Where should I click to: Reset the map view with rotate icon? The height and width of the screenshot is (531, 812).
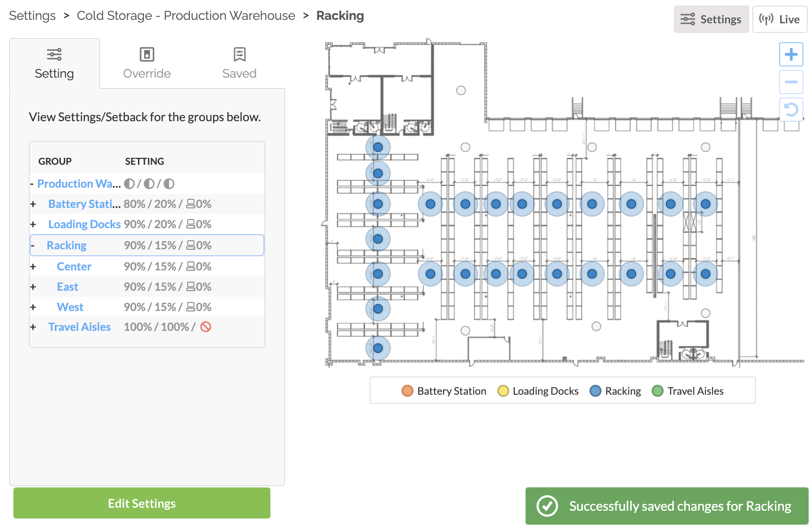[x=791, y=110]
